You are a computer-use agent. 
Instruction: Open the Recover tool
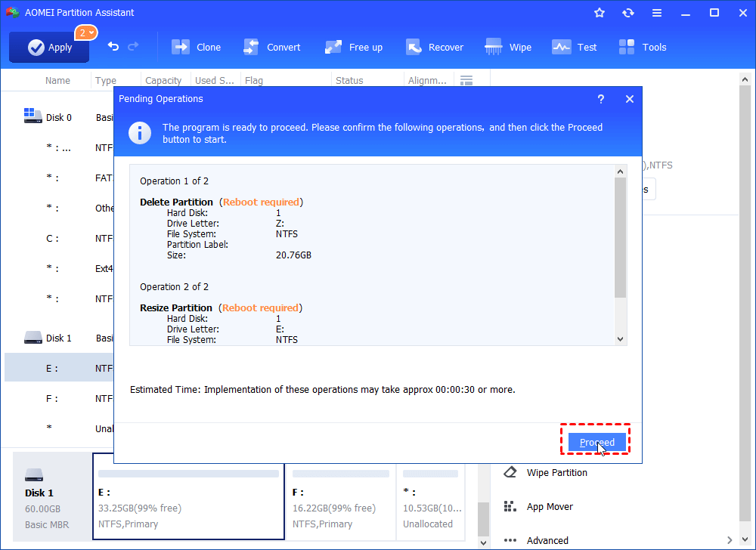pos(434,47)
